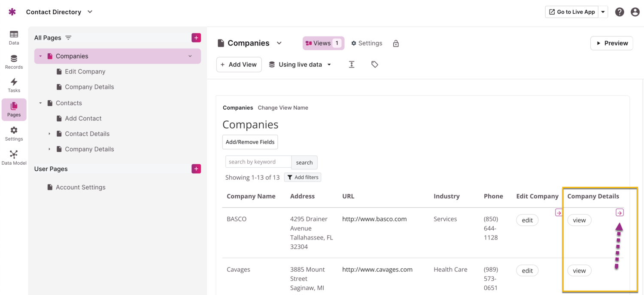
Task: Click the Preview button
Action: coord(611,43)
